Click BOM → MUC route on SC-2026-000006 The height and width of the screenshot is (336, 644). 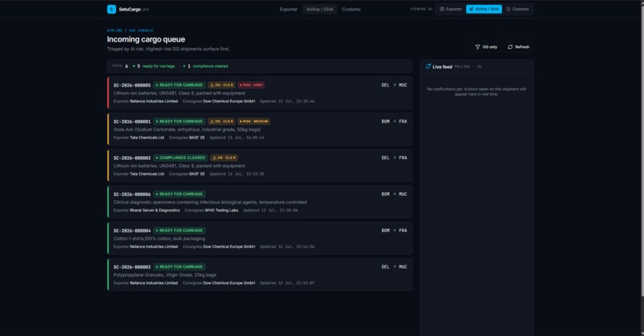point(394,194)
